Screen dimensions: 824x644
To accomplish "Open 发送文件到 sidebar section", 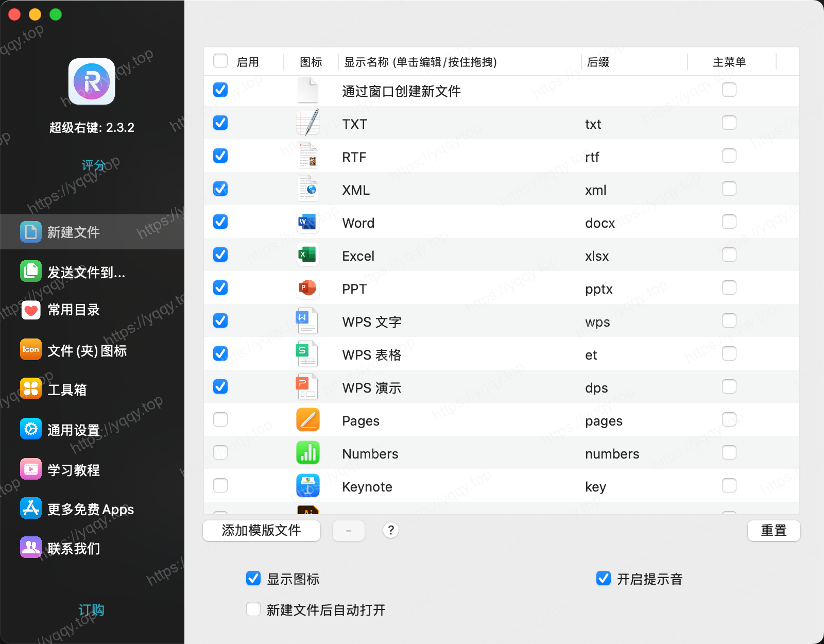I will [87, 272].
